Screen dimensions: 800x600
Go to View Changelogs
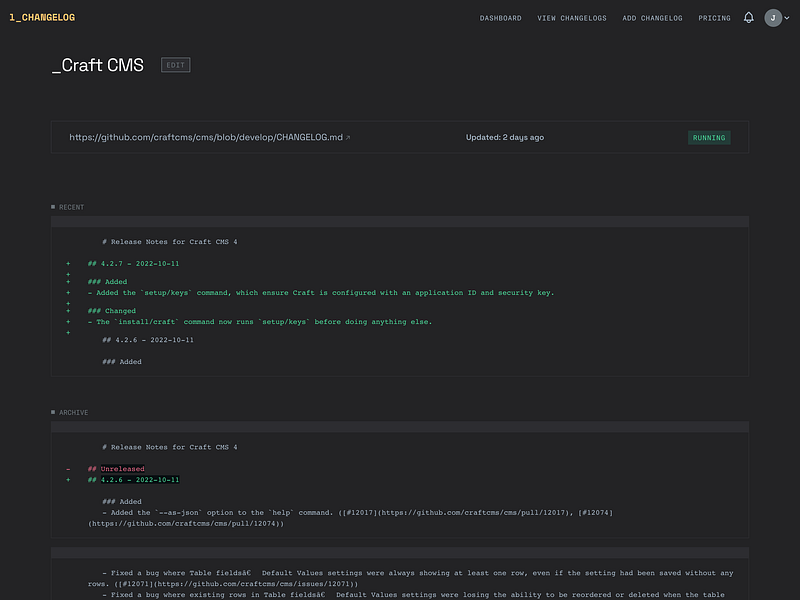[x=572, y=18]
